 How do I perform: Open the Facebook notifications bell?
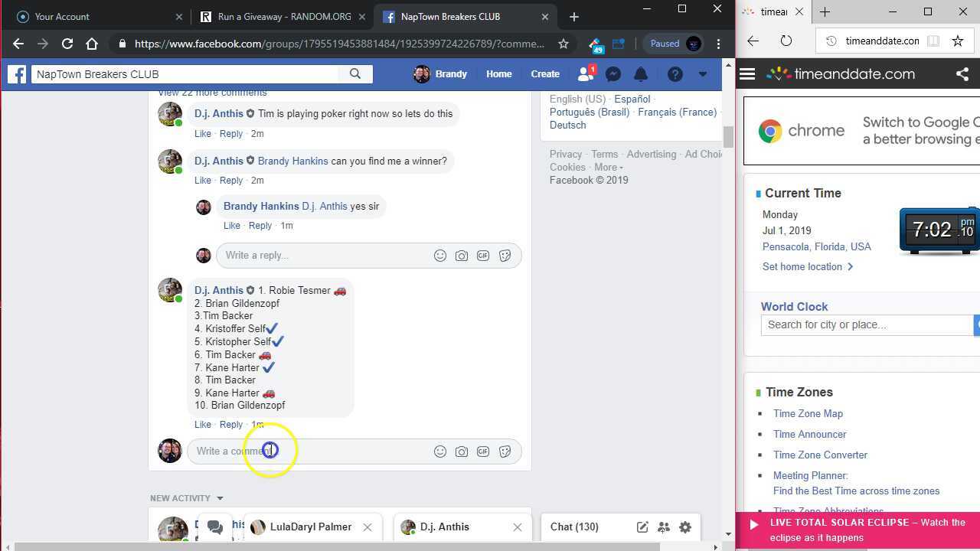pos(641,74)
